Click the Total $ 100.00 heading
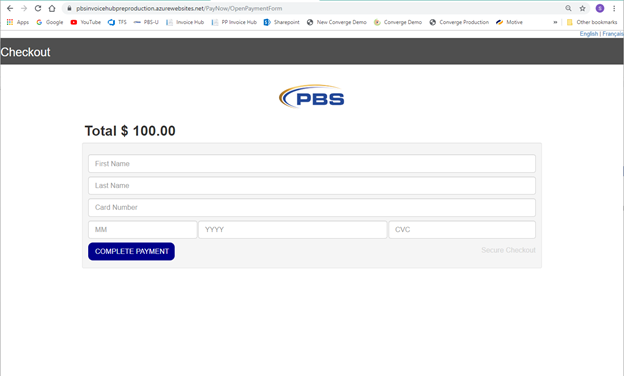The image size is (624, 376). click(x=130, y=131)
